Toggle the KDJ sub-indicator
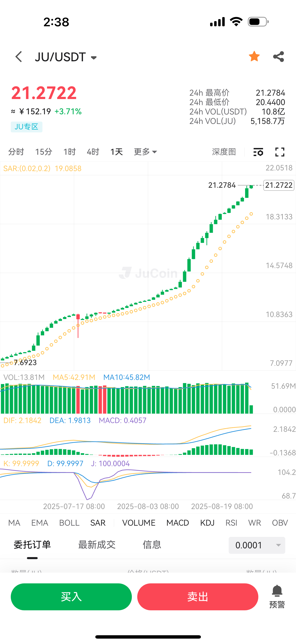 point(207,523)
